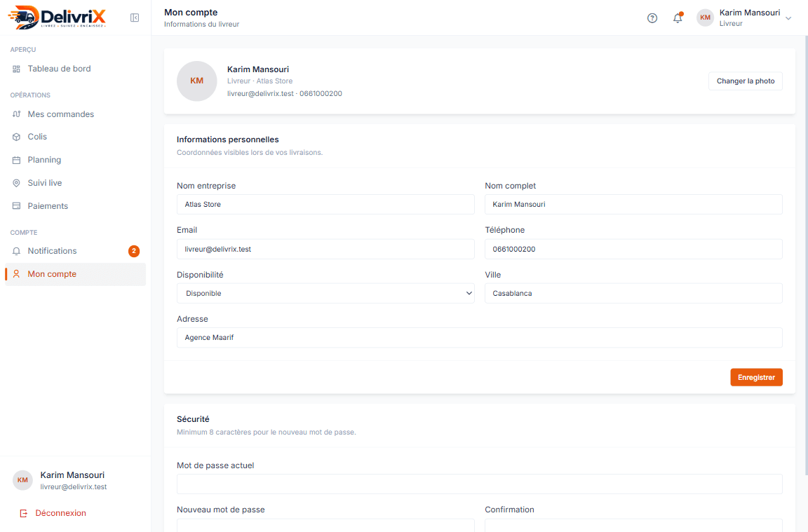Collapse the sidebar with the panel icon
This screenshot has height=532, width=808.
(x=135, y=18)
